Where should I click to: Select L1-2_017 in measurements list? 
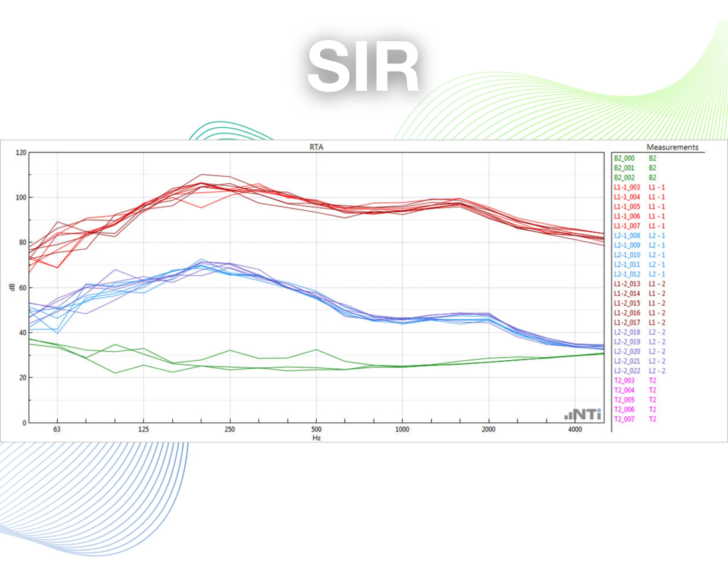(627, 322)
